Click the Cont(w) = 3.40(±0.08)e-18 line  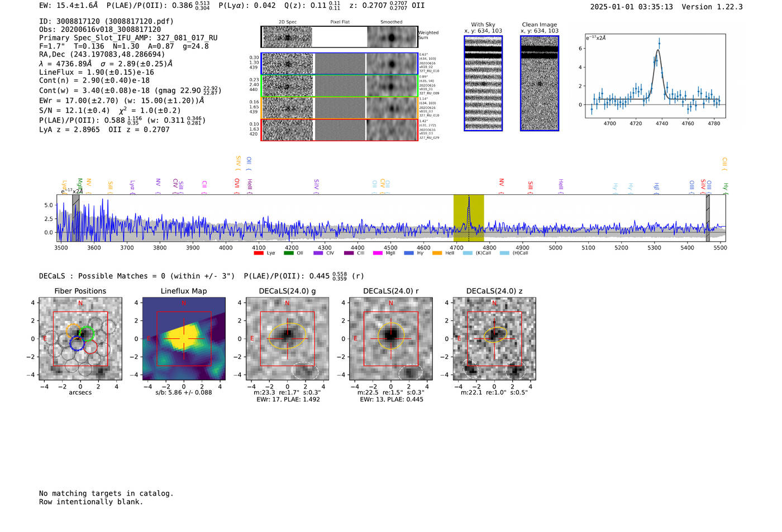(x=130, y=90)
